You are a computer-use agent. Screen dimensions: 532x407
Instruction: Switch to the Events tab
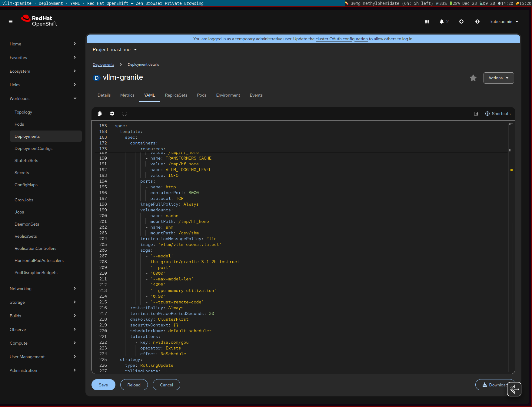point(256,95)
